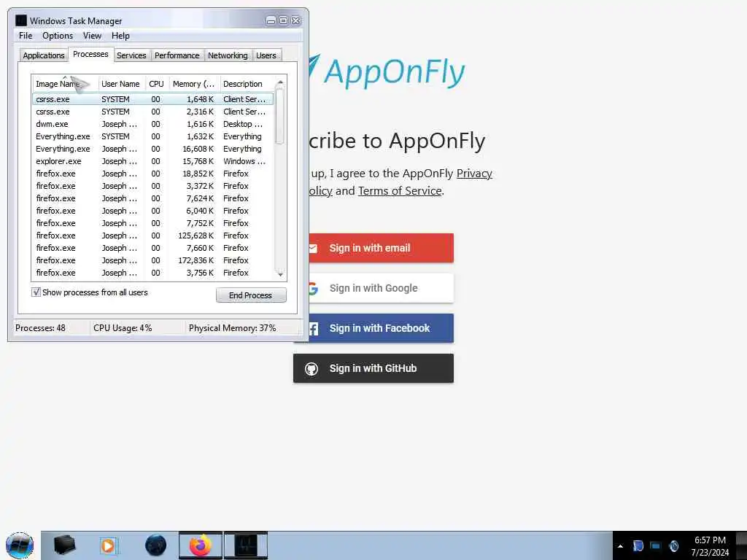Go to the Networking tab
The height and width of the screenshot is (560, 747).
(x=228, y=55)
